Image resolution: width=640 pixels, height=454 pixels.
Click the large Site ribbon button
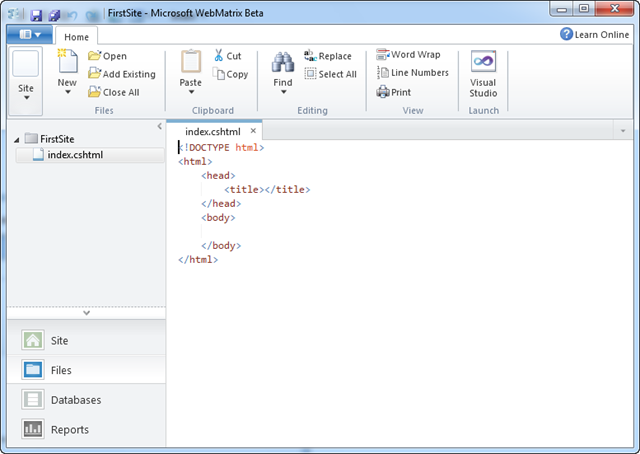[x=25, y=80]
